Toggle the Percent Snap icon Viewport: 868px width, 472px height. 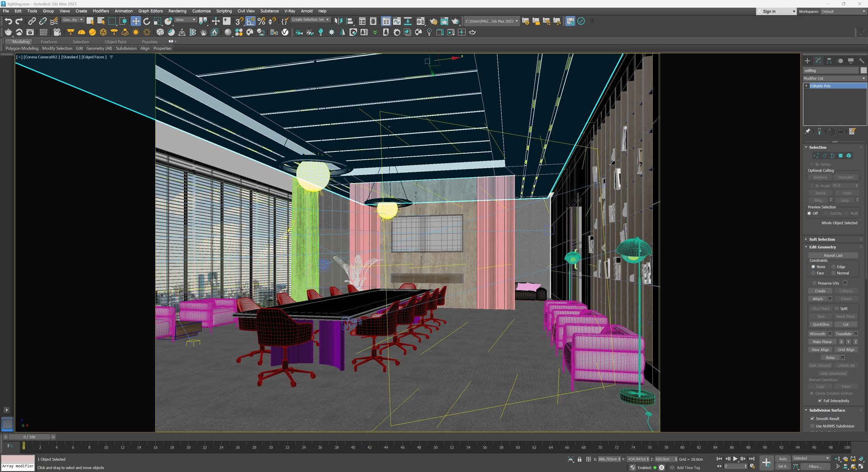tap(261, 21)
